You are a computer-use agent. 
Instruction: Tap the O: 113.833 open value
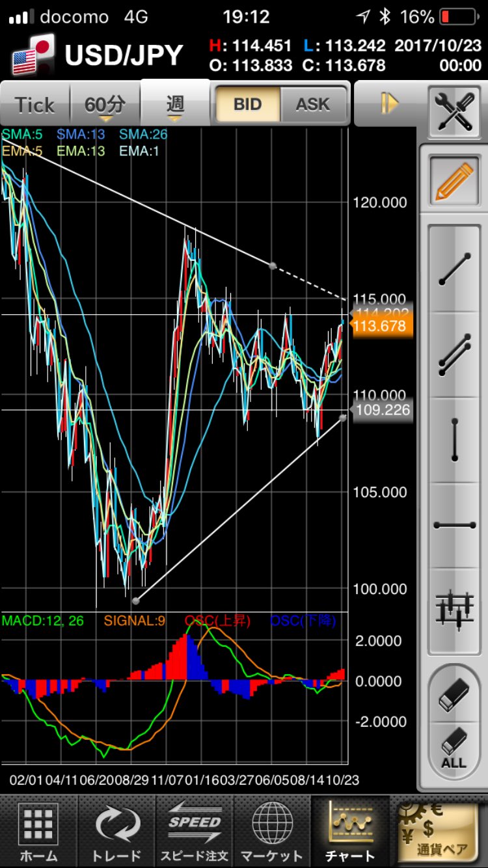251,65
